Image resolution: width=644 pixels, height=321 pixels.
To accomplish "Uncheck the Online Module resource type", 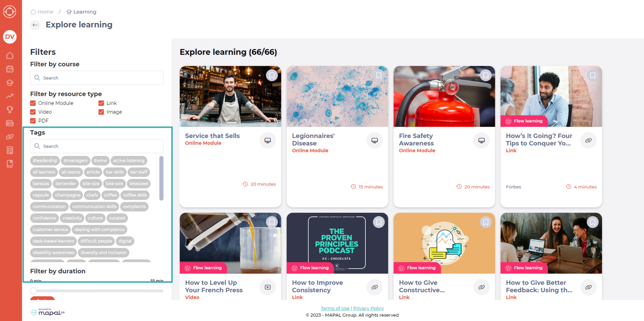I will click(33, 103).
